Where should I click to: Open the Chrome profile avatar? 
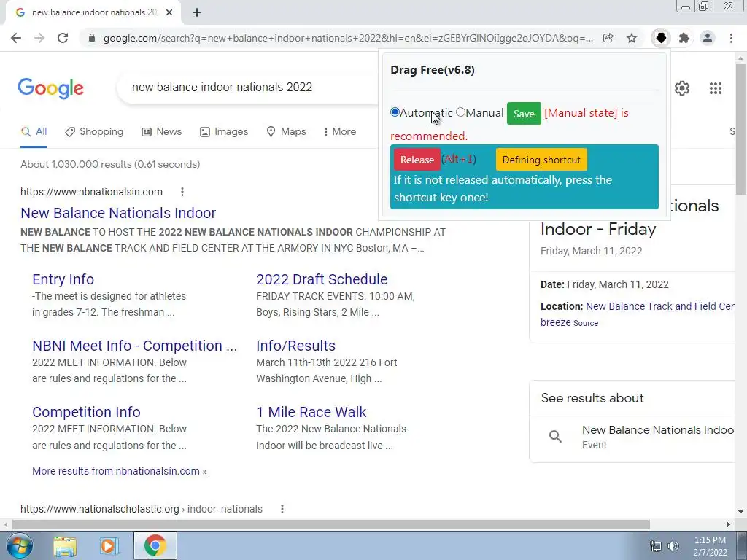(708, 38)
